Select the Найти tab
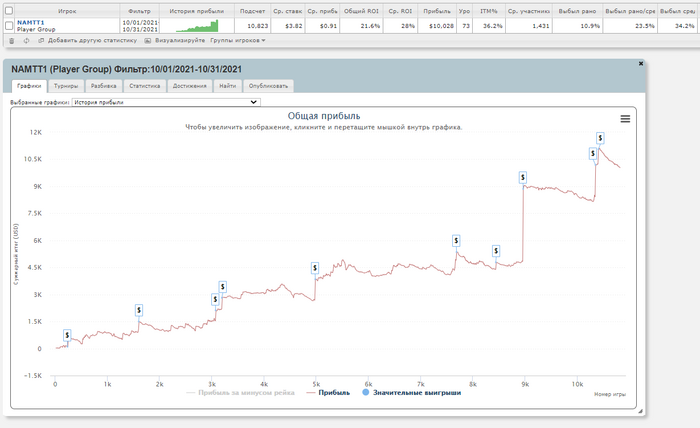This screenshot has height=428, width=700. pos(228,86)
